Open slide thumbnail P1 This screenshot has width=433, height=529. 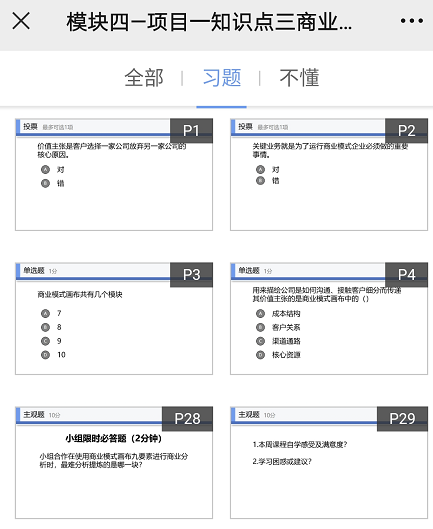(114, 174)
